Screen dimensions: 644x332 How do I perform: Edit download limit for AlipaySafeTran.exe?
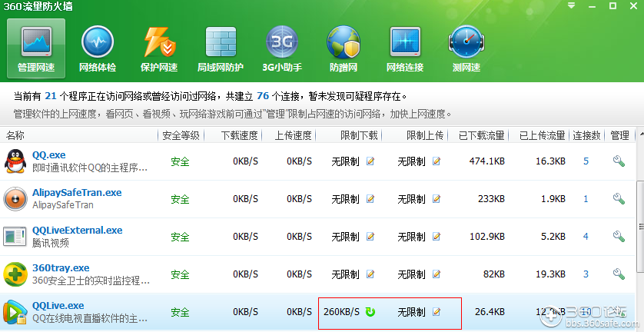[370, 199]
